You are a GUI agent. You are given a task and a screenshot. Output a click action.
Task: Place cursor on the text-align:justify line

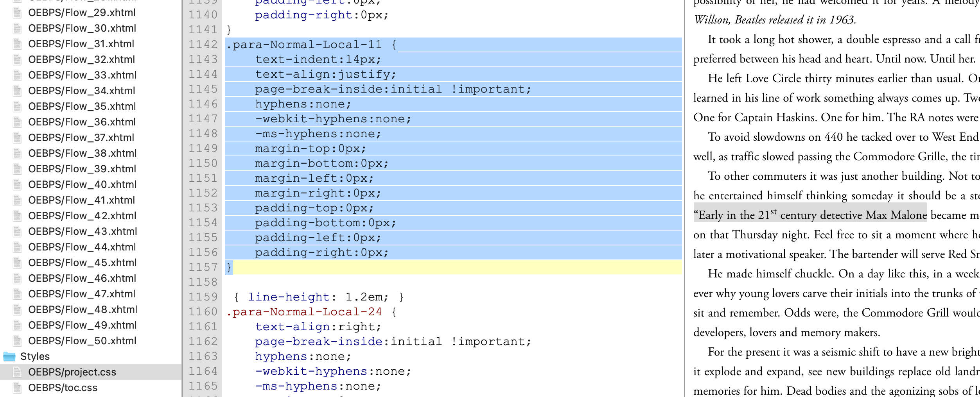[x=325, y=74]
